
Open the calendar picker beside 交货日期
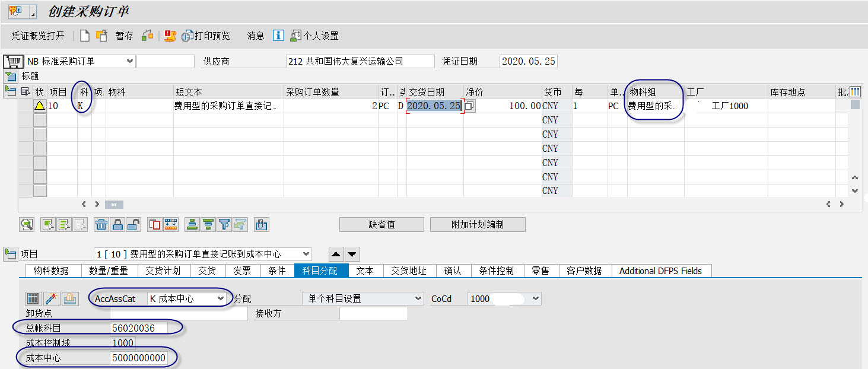coord(468,106)
